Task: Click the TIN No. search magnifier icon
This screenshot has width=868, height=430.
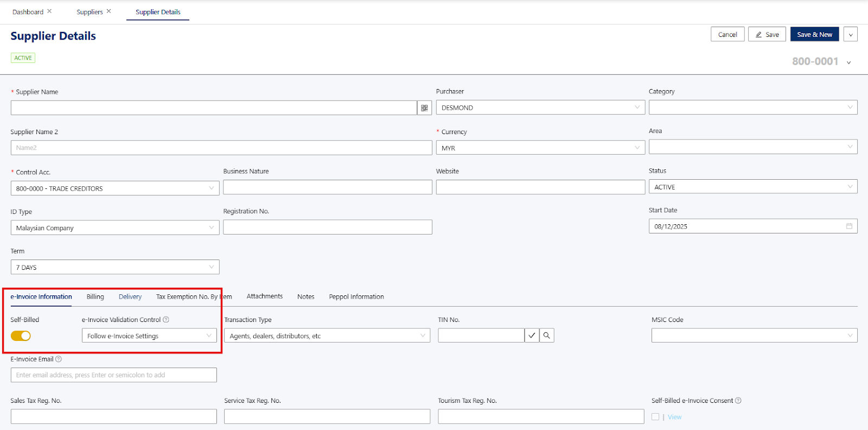Action: (547, 336)
